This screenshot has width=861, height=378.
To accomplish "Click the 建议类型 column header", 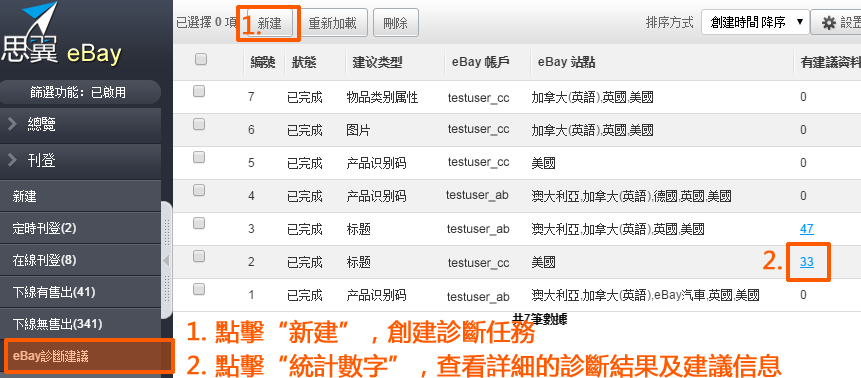I will point(378,63).
